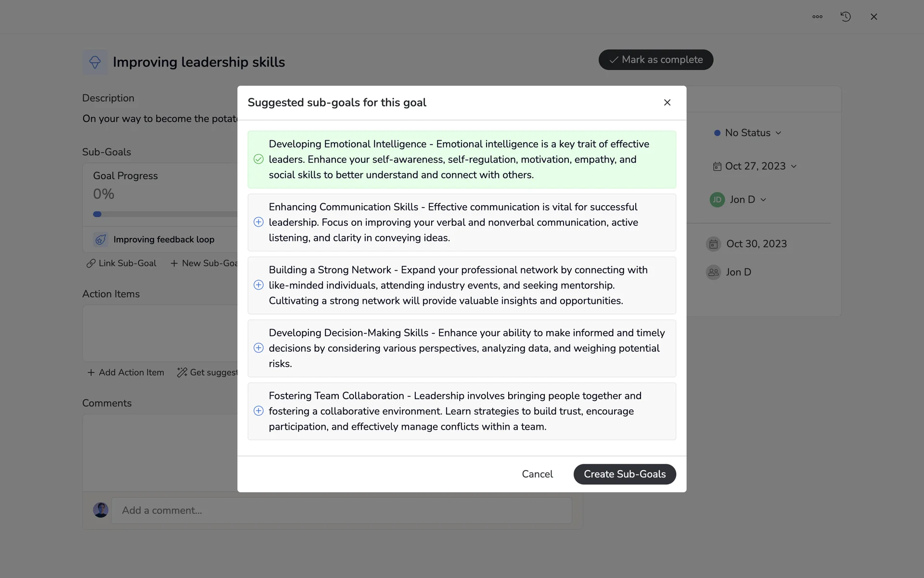The image size is (924, 578).
Task: Click Cancel in the suggestions dialog
Action: coord(537,474)
